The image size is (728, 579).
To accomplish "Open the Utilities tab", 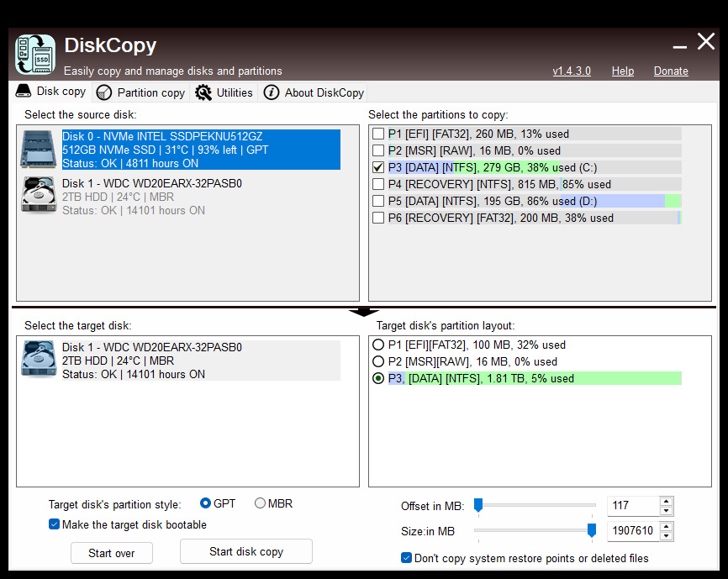I will coord(224,92).
